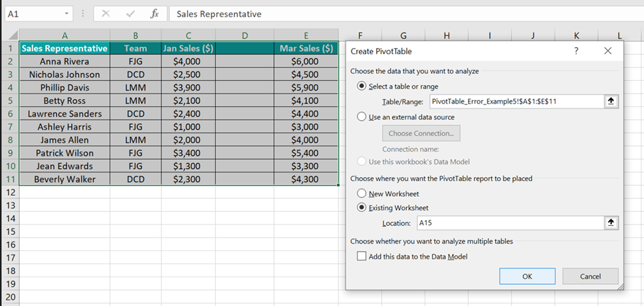Click the $4,300 Mar Sales cell
The image size is (644, 306).
tap(306, 179)
